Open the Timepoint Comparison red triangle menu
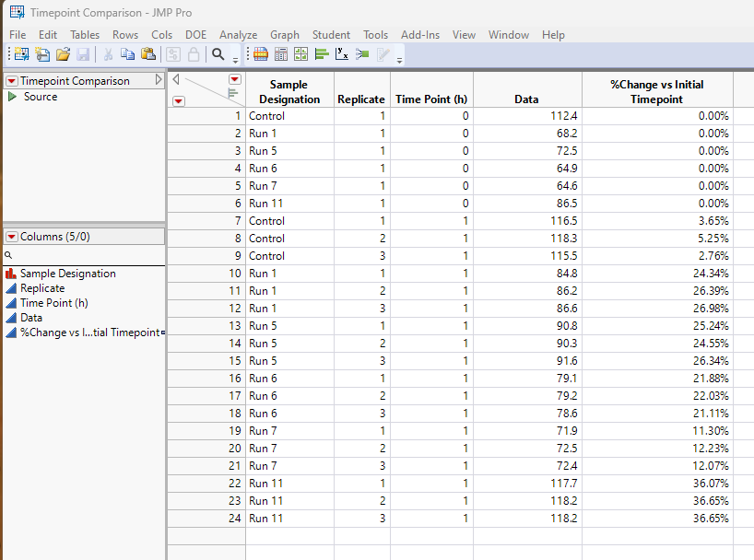The width and height of the screenshot is (754, 560). pyautogui.click(x=11, y=80)
